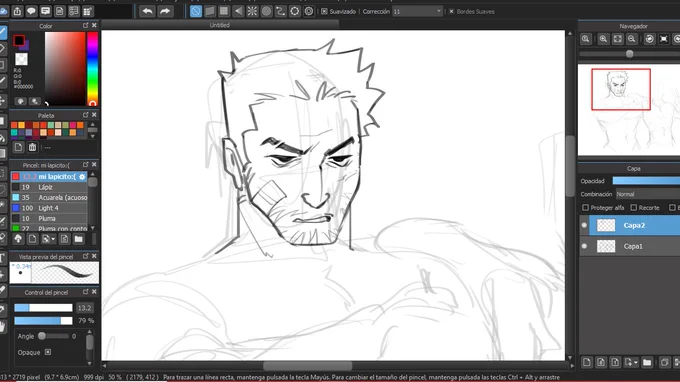
Task: Enable the ellipse snap guide icon
Action: click(294, 11)
